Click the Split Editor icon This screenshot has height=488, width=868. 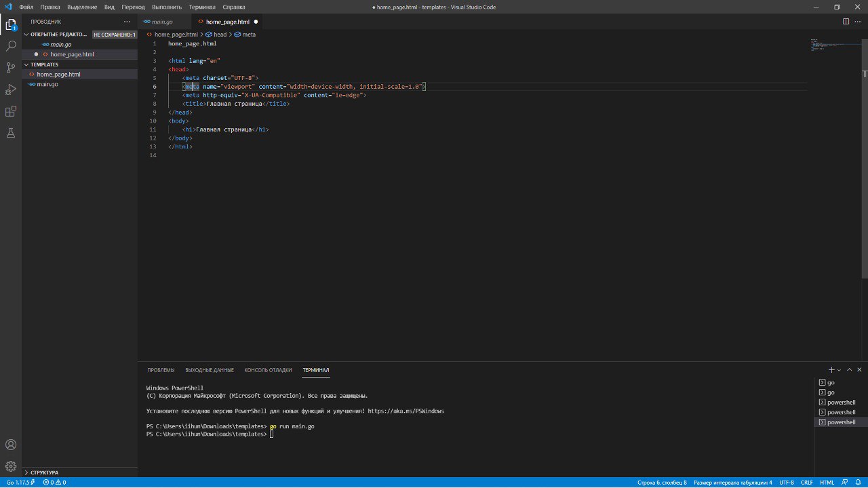coord(846,22)
